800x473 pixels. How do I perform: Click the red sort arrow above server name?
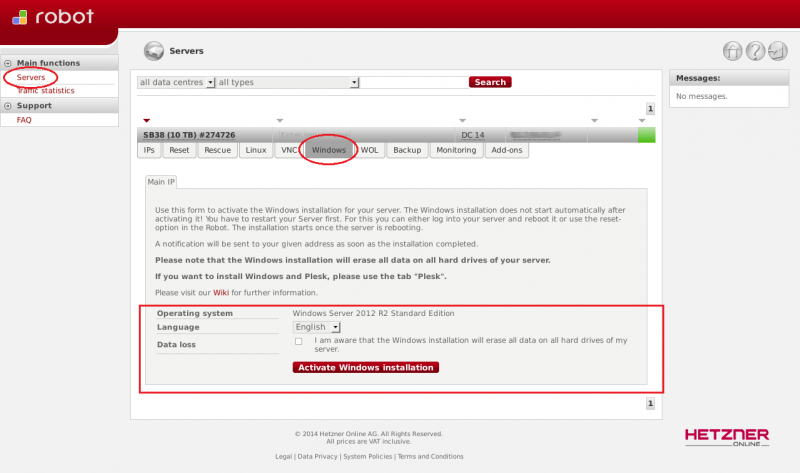pos(146,121)
